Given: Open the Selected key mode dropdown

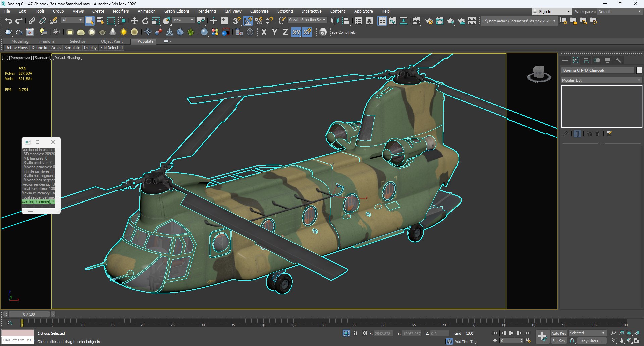Looking at the screenshot, I should click(x=587, y=333).
